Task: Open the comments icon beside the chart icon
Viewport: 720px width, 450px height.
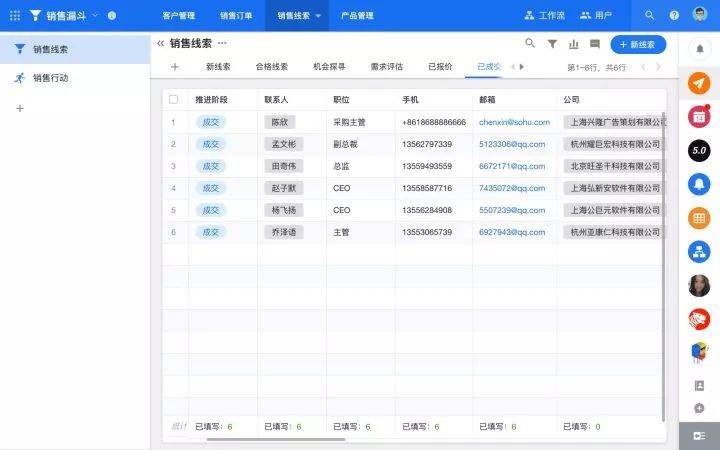Action: 595,44
